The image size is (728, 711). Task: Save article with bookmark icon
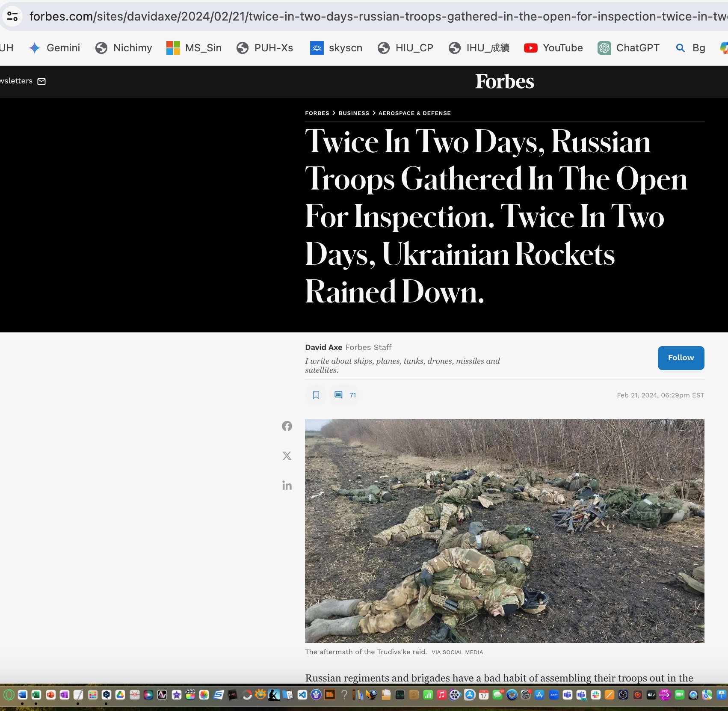tap(316, 395)
